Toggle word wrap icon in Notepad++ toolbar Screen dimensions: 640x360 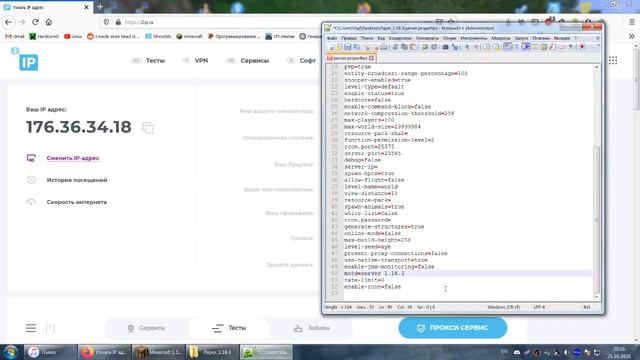(507, 47)
